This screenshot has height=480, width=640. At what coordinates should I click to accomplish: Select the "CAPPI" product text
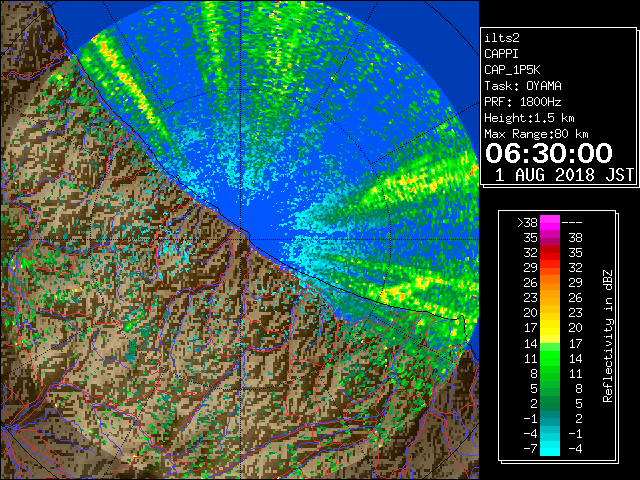501,54
